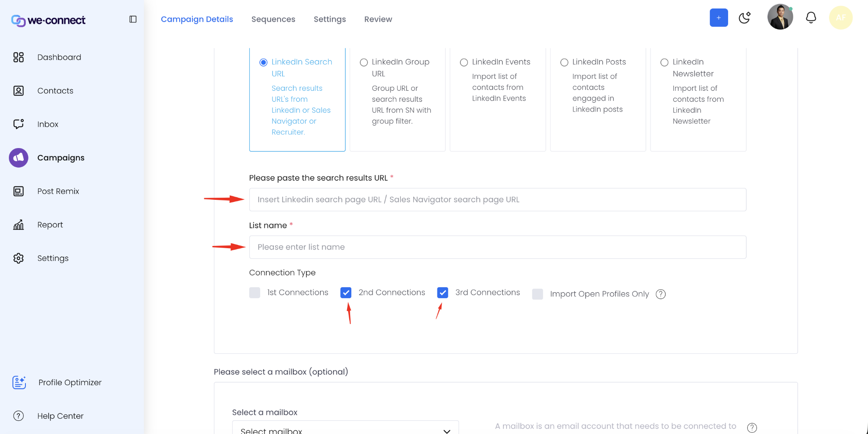This screenshot has height=434, width=868.
Task: Click 'Search results URL's from LinkedIn' description
Action: [301, 110]
